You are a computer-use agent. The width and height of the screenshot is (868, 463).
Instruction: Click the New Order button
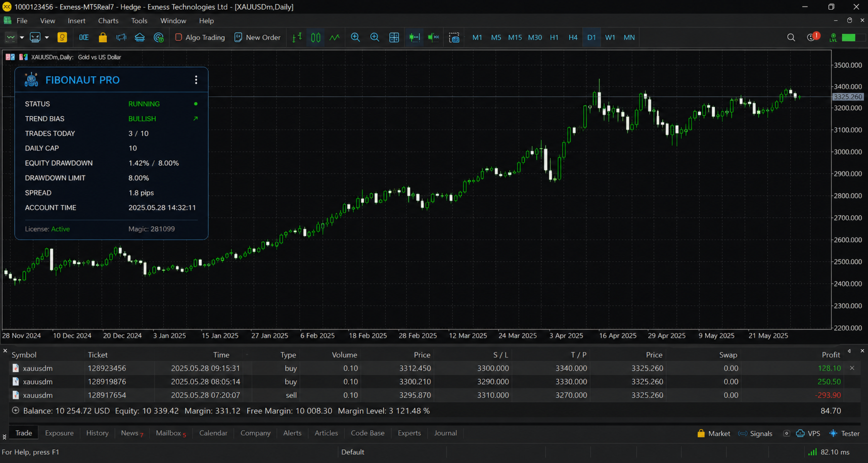(257, 37)
